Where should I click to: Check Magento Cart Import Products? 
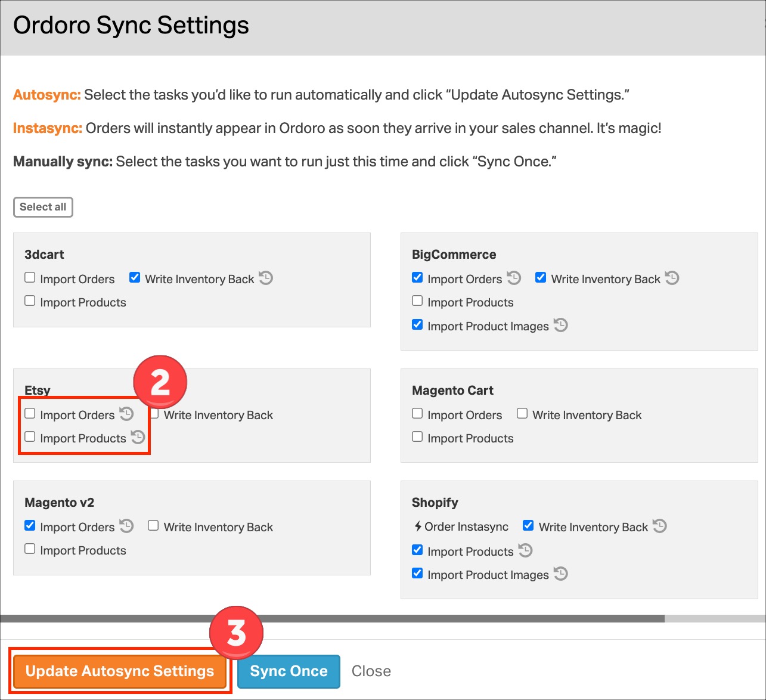tap(417, 436)
